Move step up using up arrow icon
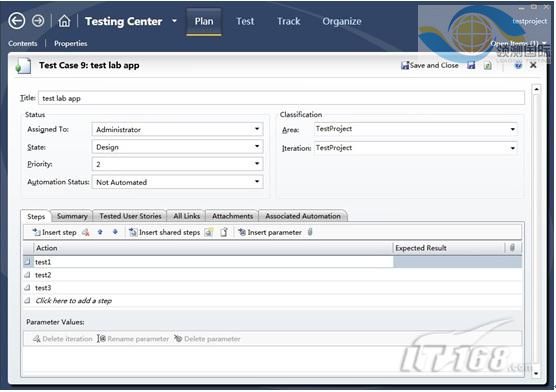 100,232
